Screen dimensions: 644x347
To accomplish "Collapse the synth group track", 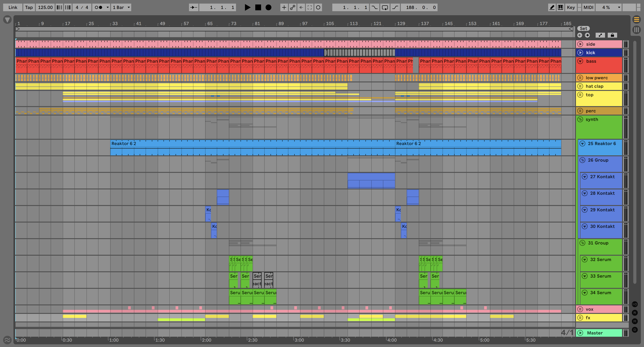I will (x=580, y=120).
